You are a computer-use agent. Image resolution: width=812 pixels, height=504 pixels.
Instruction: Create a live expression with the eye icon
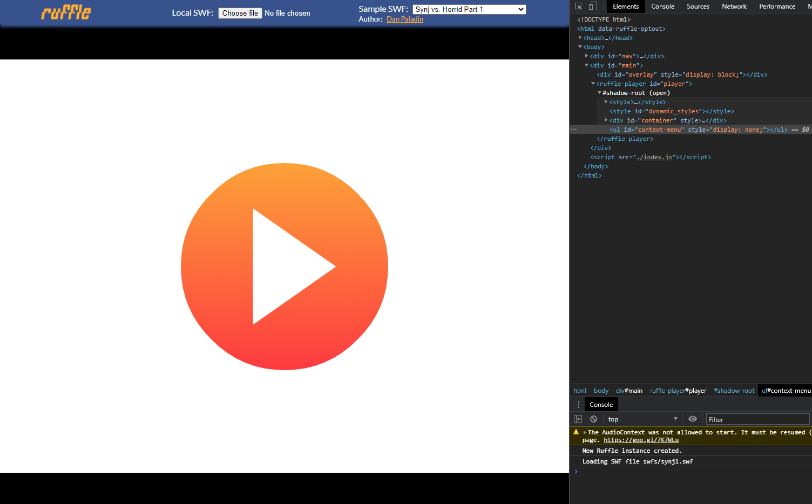pyautogui.click(x=693, y=419)
